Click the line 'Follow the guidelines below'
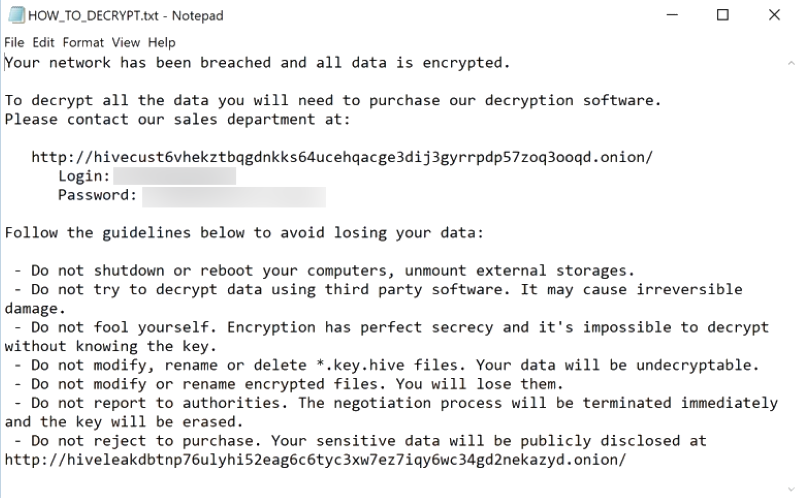Viewport: 800px width, 498px height. [244, 233]
